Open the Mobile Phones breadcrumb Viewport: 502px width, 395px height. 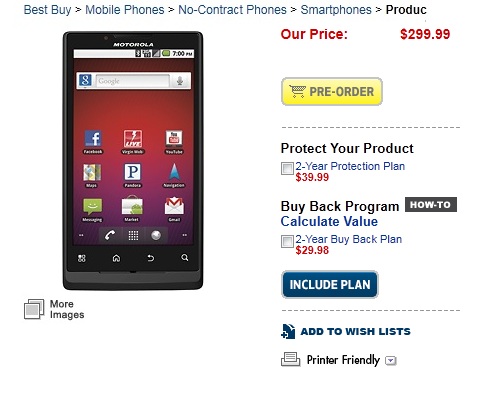[125, 10]
